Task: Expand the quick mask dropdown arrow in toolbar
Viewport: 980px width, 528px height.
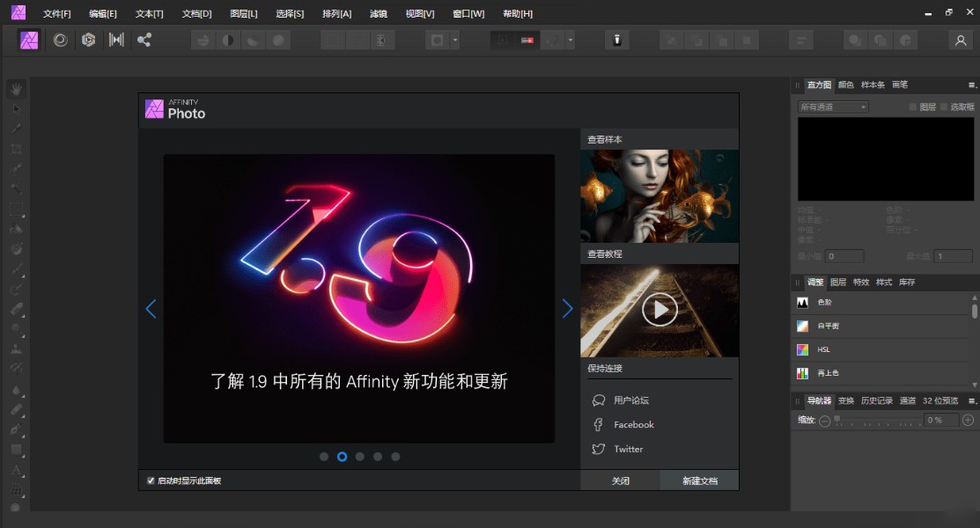Action: pyautogui.click(x=455, y=40)
